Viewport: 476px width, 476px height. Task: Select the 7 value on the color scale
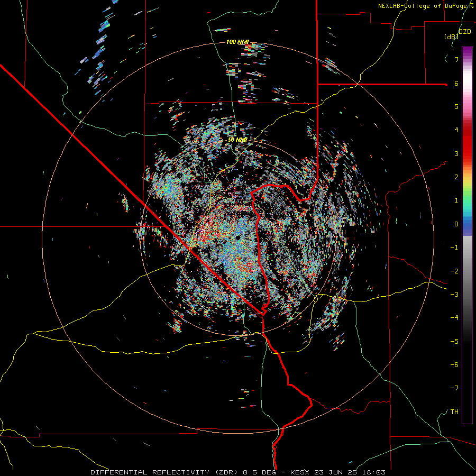(x=456, y=59)
